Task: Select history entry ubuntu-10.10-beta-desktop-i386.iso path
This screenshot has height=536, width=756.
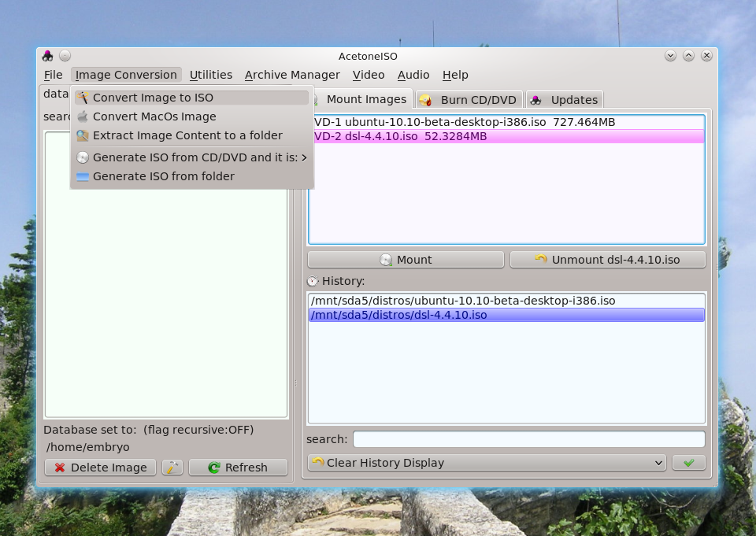Action: tap(506, 301)
